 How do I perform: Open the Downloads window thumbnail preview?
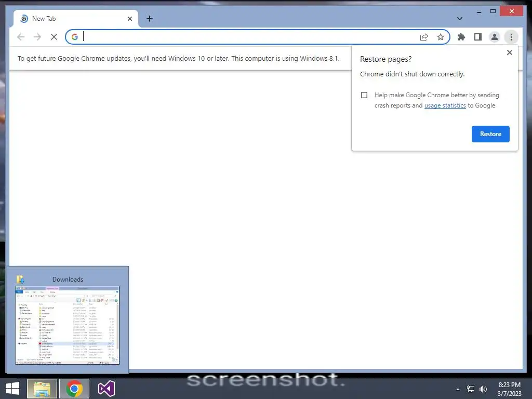point(67,325)
